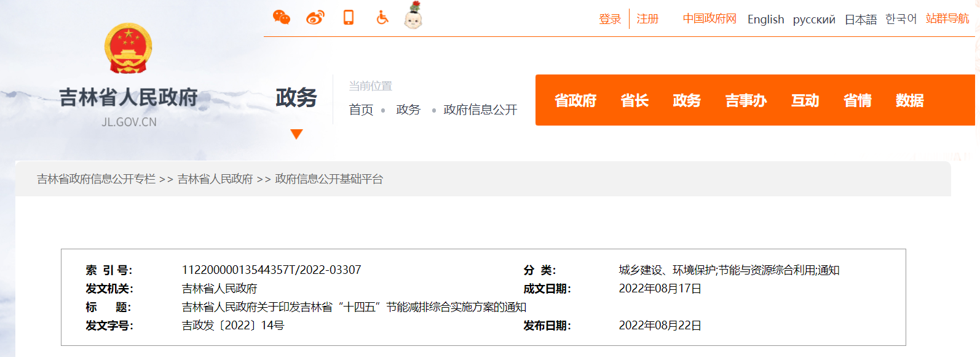Select the 数据 navigation item

click(909, 100)
